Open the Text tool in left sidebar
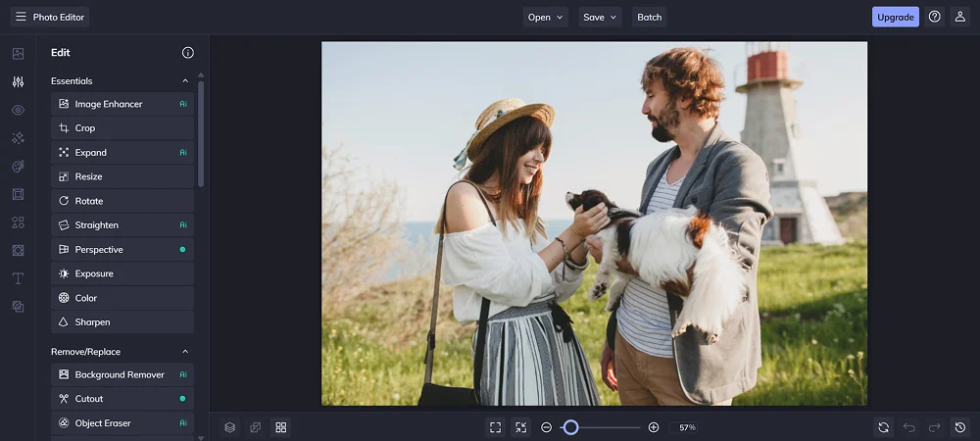Image resolution: width=980 pixels, height=441 pixels. [18, 278]
